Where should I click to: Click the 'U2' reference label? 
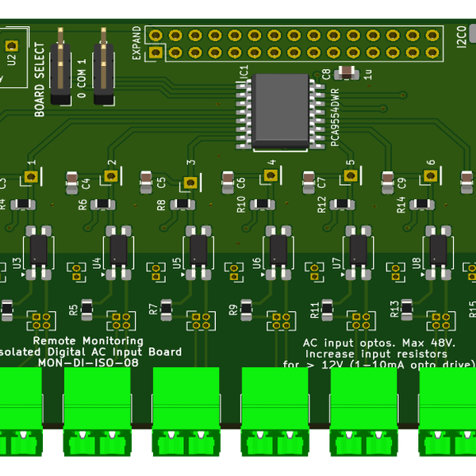click(12, 59)
